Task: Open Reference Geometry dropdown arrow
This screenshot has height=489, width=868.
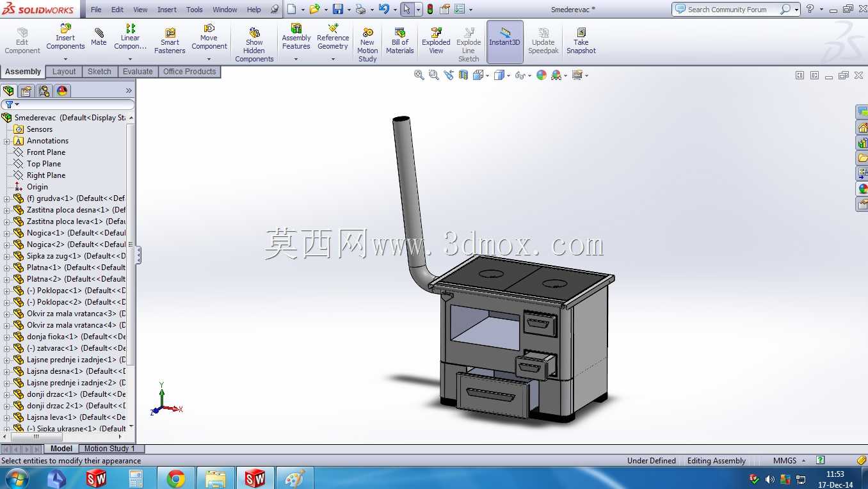Action: pyautogui.click(x=333, y=59)
